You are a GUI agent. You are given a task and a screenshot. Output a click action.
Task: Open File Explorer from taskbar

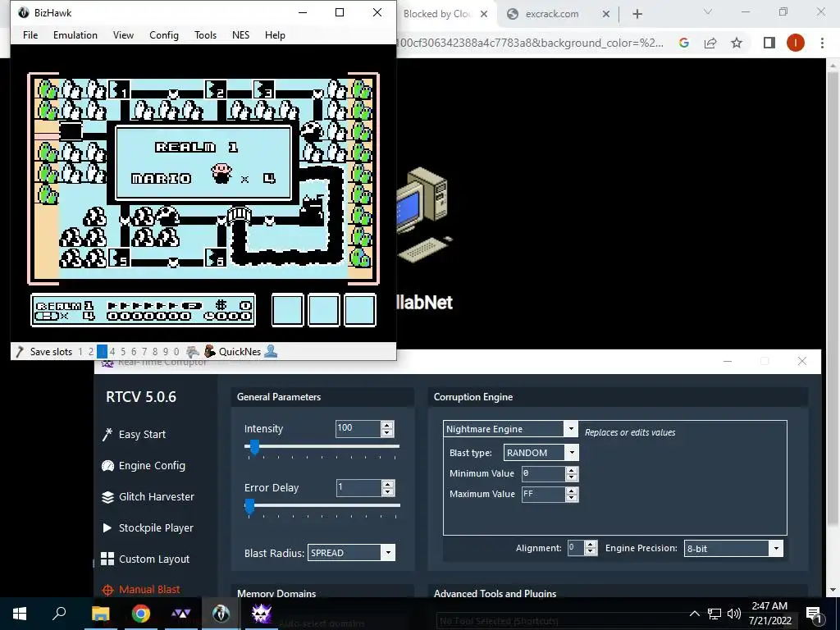tap(100, 614)
